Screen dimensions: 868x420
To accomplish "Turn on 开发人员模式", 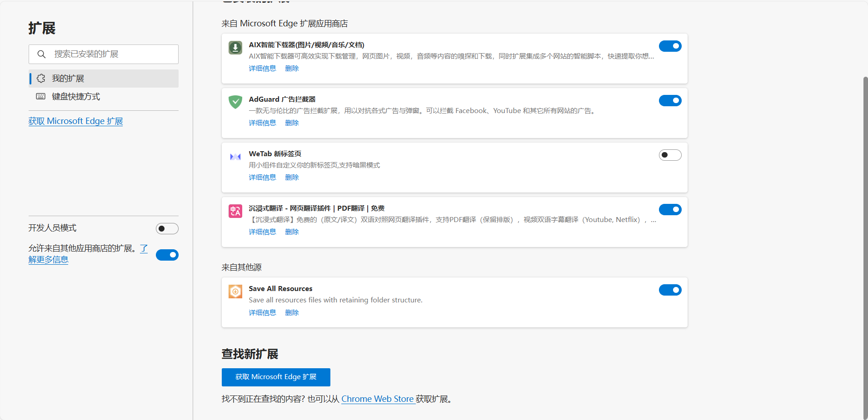I will click(x=167, y=228).
